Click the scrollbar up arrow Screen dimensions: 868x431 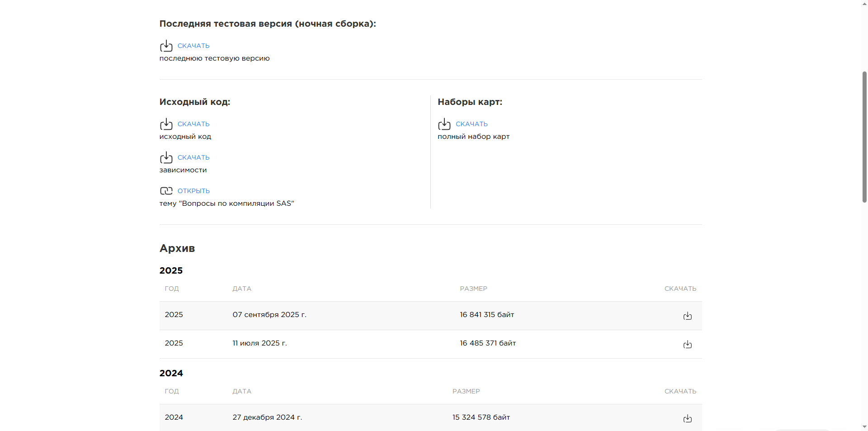coord(864,4)
